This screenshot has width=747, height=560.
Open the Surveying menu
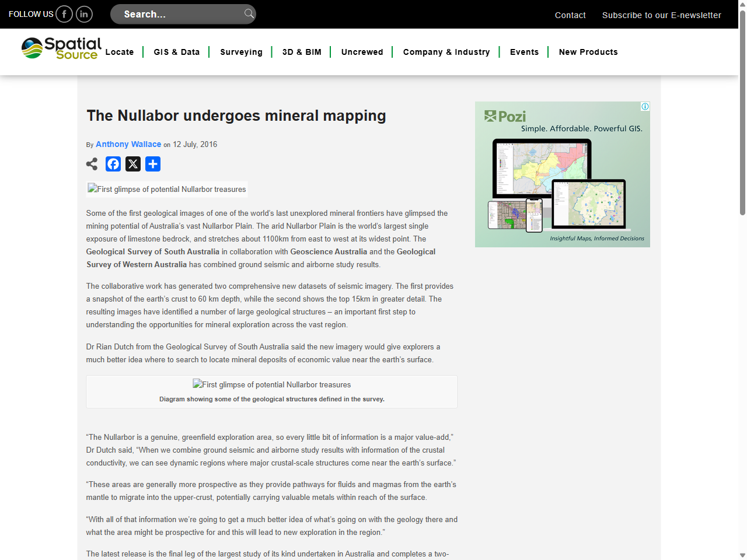[242, 52]
